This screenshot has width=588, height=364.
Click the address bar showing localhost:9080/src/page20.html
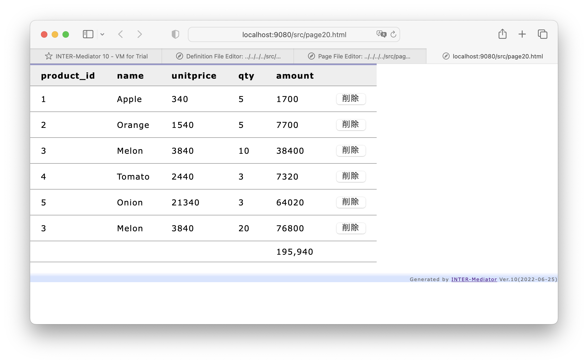294,34
